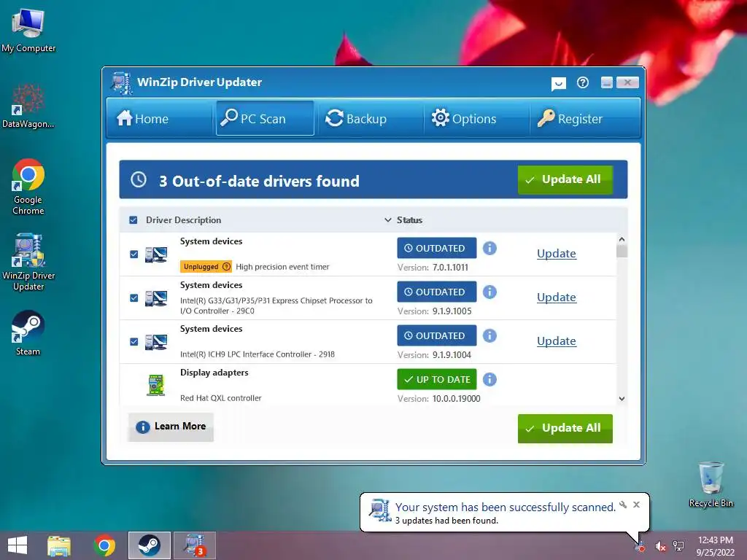Open info icon for Red Hat QXL controller
The height and width of the screenshot is (560, 747).
pos(489,379)
